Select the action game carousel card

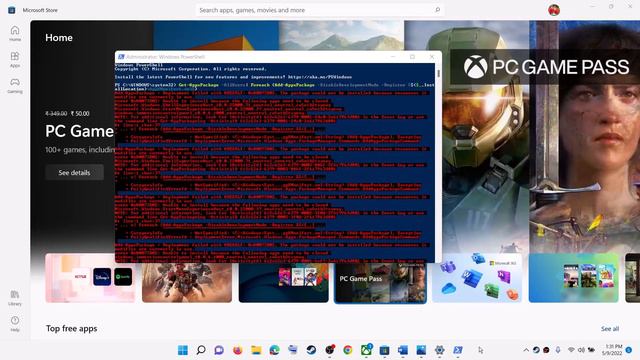pos(187,282)
